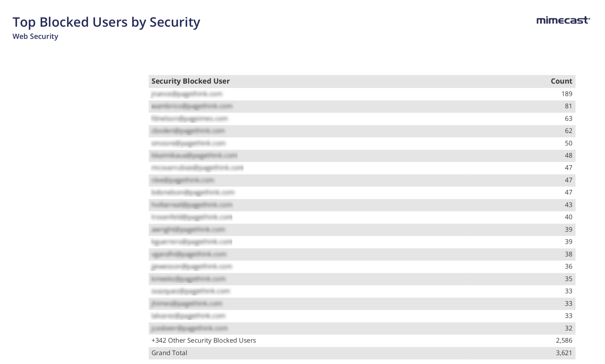Click the count cell showing 36

(568, 266)
